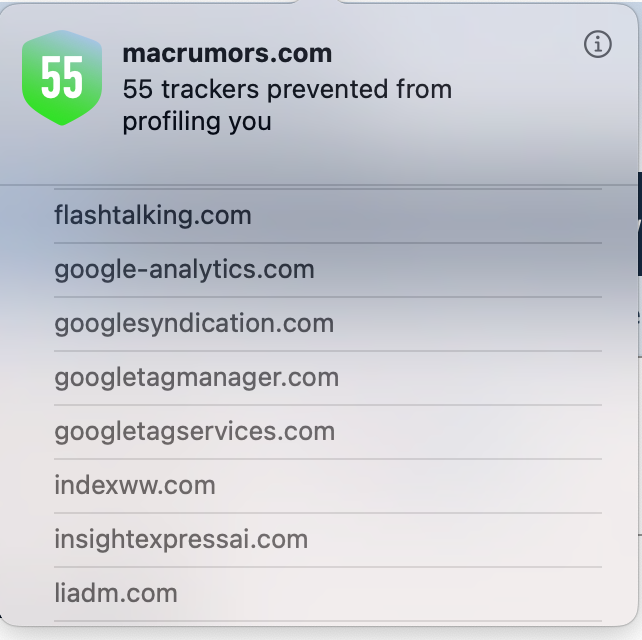The image size is (642, 640).
Task: Select the macrumors.com site title
Action: pos(227,53)
